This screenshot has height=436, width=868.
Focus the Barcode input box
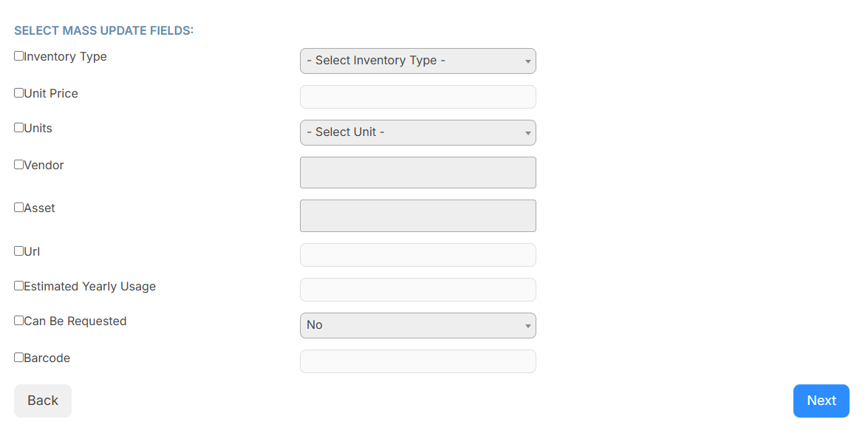[417, 361]
